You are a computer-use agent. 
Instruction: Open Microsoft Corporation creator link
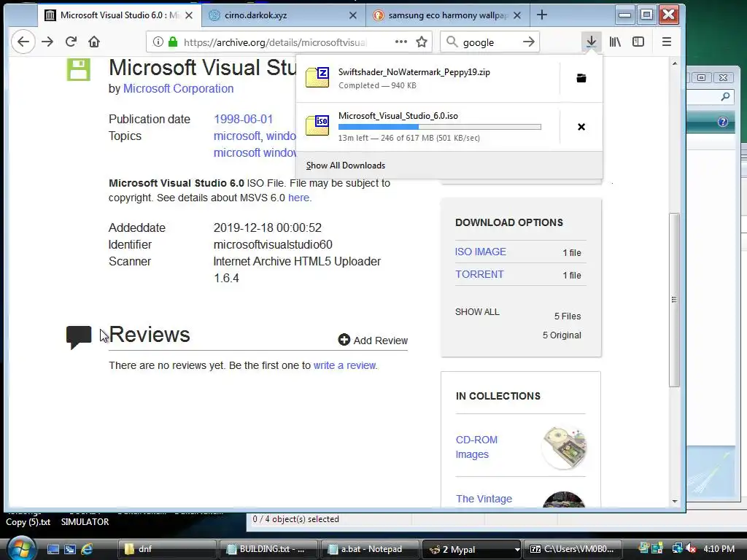click(178, 88)
